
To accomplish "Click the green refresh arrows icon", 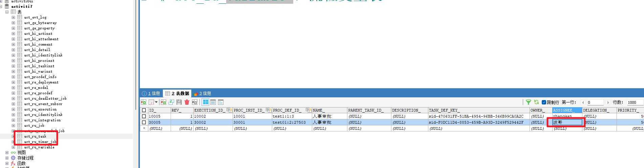I will pyautogui.click(x=536, y=102).
